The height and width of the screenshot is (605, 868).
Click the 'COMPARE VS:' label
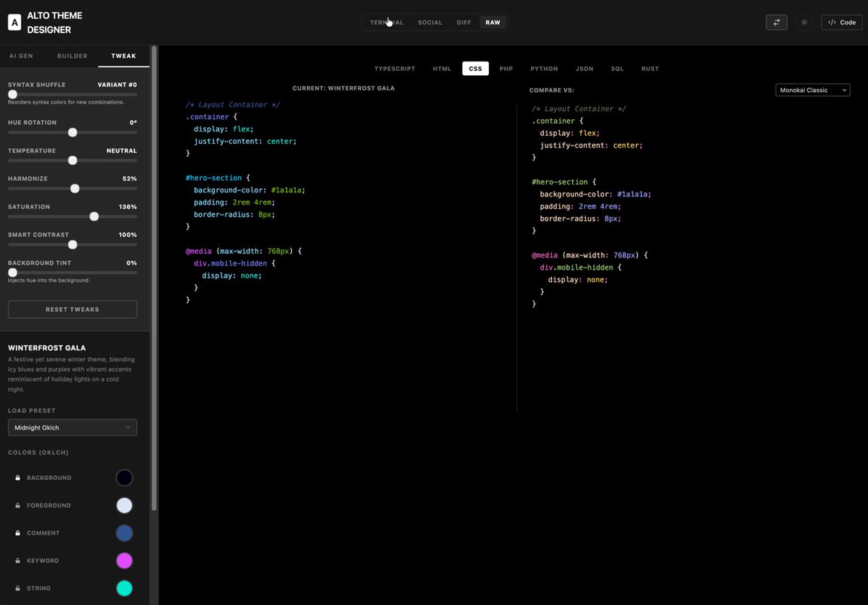pyautogui.click(x=552, y=90)
